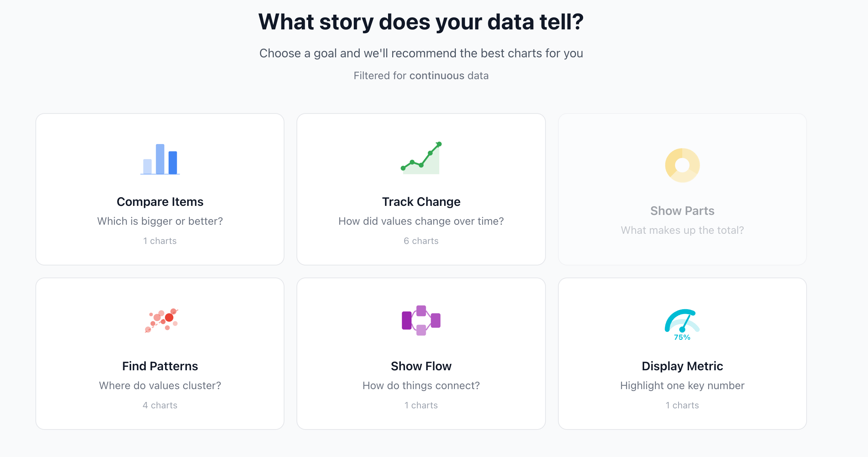Click the 4 charts label under Find Patterns
Image resolution: width=868 pixels, height=457 pixels.
160,405
